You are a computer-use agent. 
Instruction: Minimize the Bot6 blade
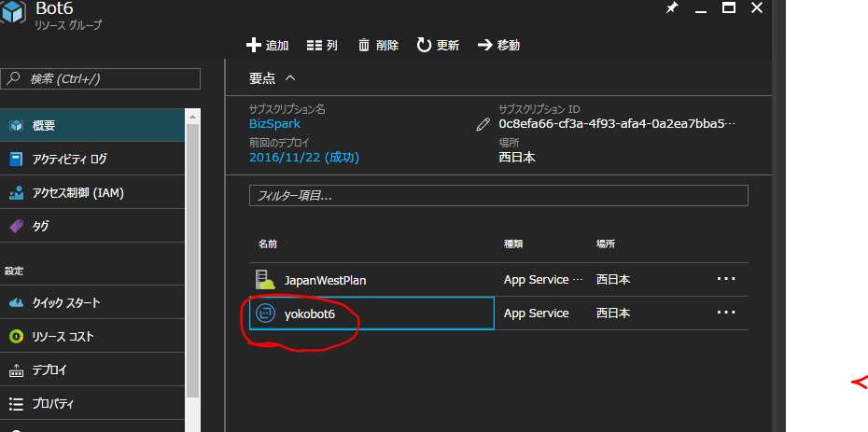tap(701, 10)
